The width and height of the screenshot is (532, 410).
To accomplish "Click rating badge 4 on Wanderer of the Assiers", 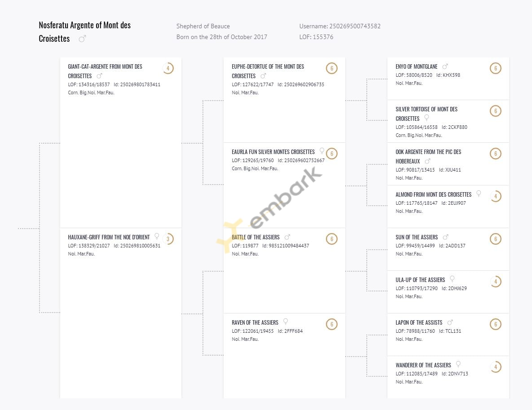I will point(496,367).
